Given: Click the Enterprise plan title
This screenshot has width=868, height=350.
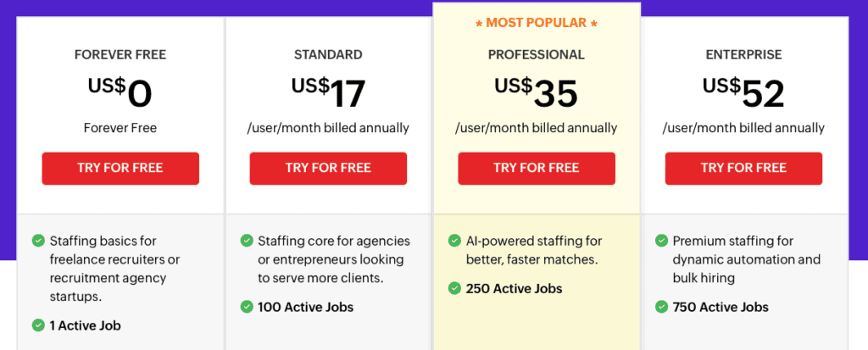Looking at the screenshot, I should click(743, 55).
